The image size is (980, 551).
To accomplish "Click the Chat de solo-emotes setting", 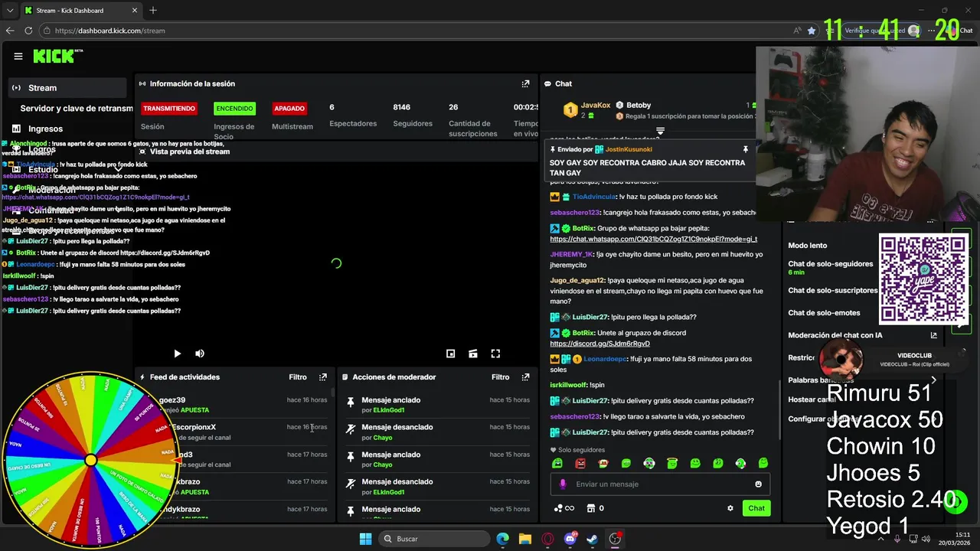I will click(x=824, y=313).
